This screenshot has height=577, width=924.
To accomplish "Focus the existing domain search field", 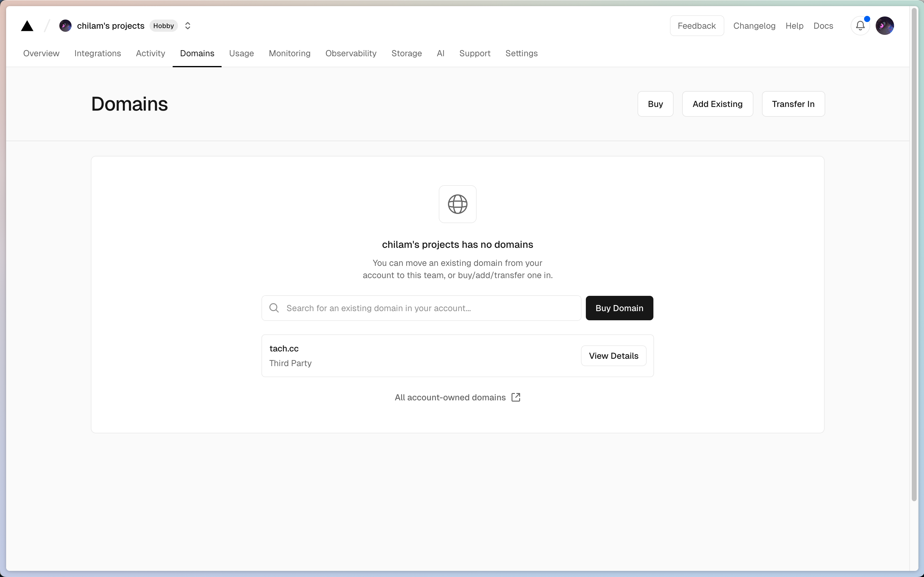I will 428,308.
